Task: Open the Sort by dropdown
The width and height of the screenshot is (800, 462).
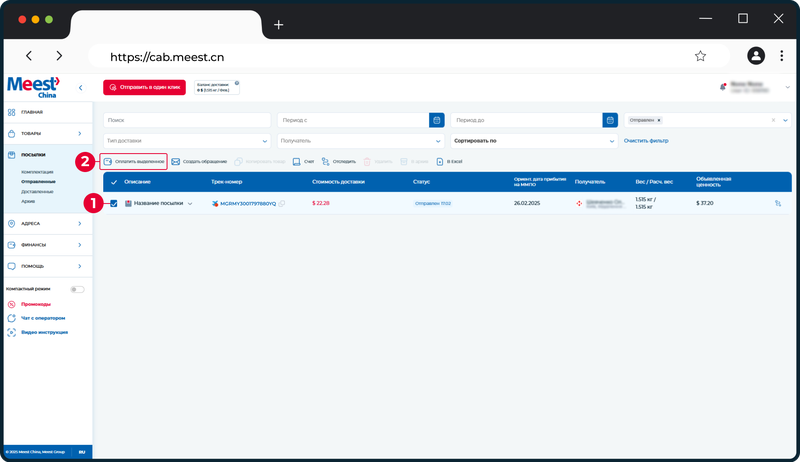Action: coord(534,141)
